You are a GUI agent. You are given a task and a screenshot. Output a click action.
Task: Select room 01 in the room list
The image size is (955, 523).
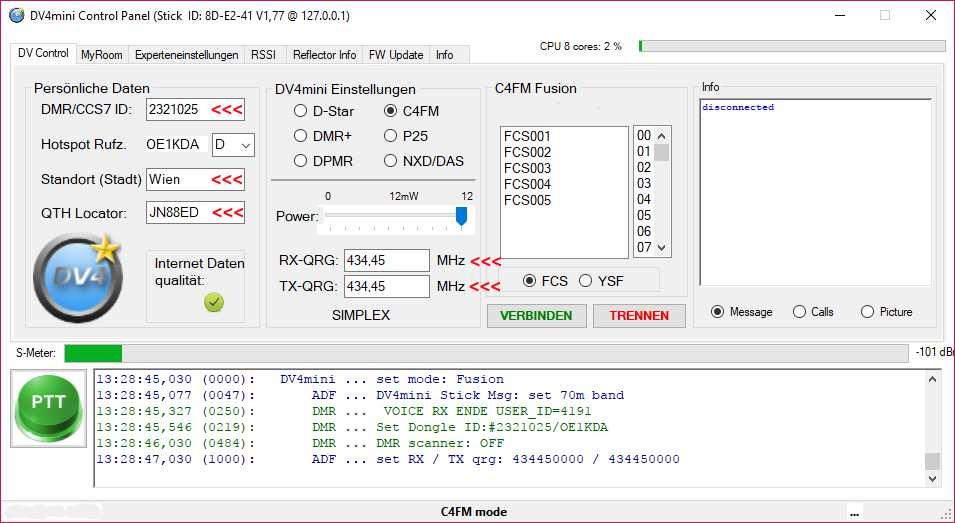click(x=644, y=152)
